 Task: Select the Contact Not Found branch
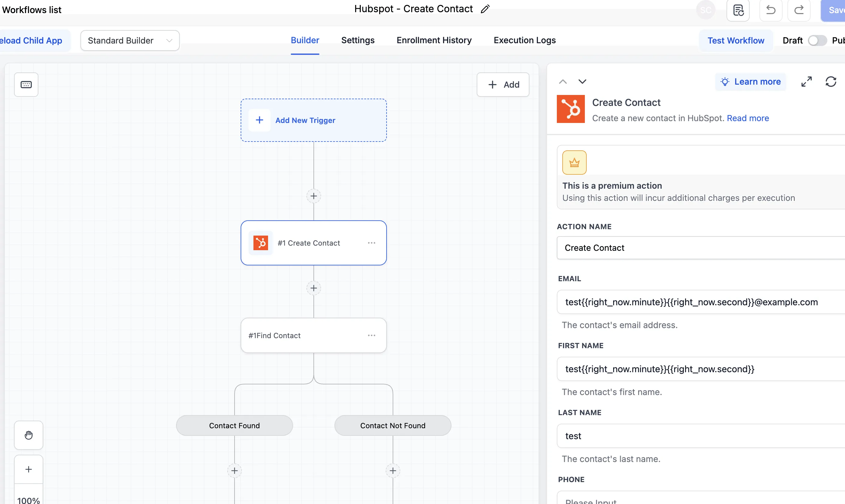[393, 425]
